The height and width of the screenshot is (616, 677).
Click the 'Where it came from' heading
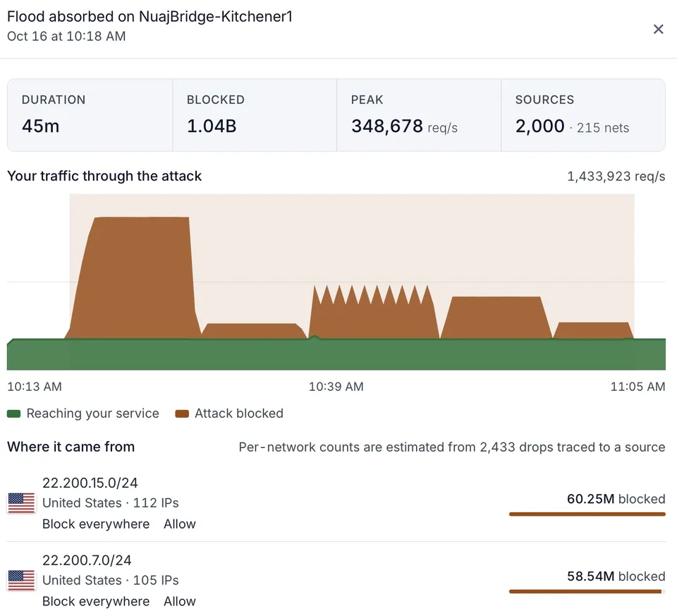pos(71,447)
